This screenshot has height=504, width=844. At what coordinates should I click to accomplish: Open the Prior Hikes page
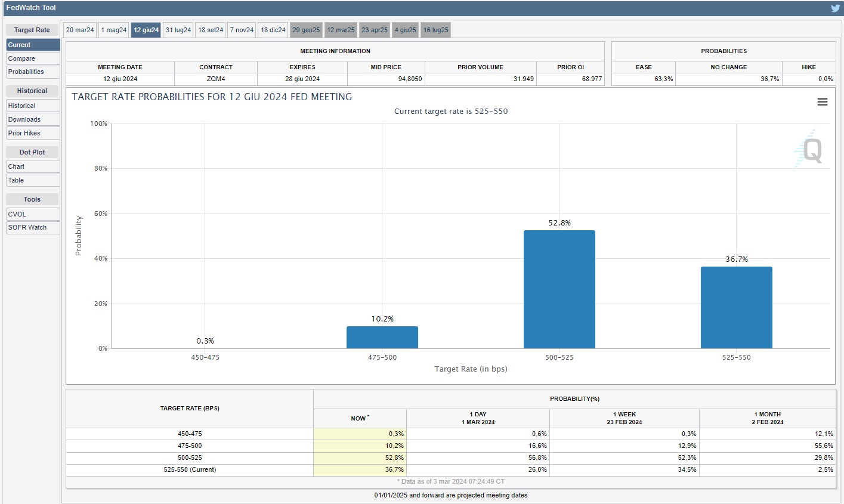click(x=33, y=133)
